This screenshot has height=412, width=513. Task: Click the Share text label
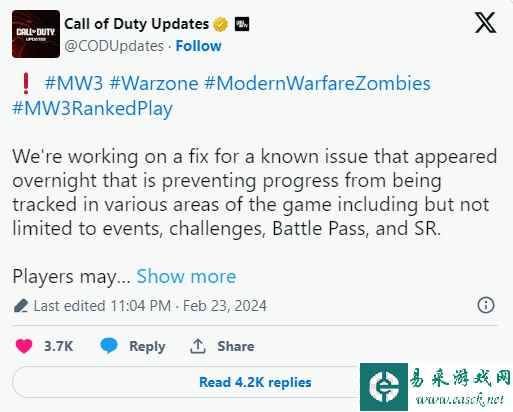coord(236,346)
